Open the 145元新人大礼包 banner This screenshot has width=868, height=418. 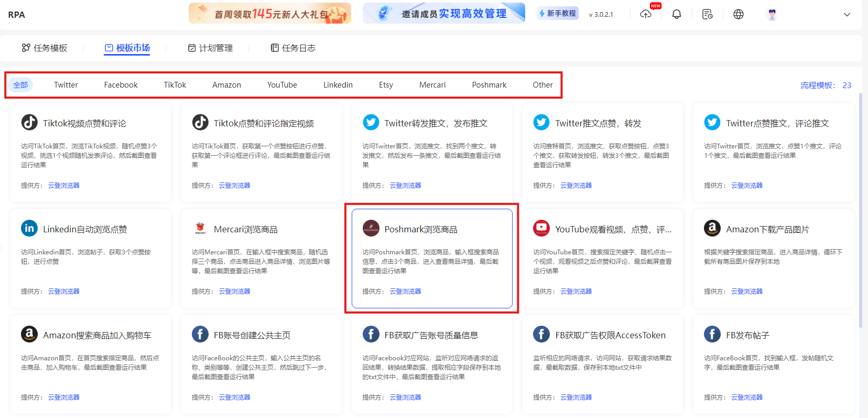point(270,14)
